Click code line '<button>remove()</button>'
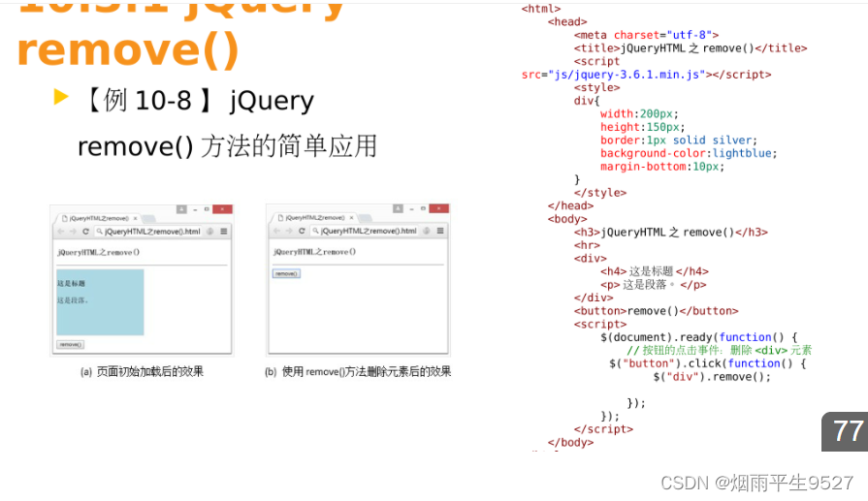 pos(656,311)
